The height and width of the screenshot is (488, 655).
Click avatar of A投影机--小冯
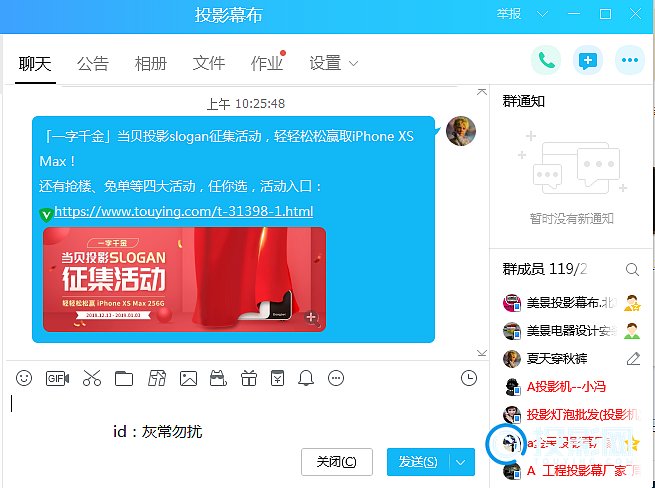pos(512,387)
